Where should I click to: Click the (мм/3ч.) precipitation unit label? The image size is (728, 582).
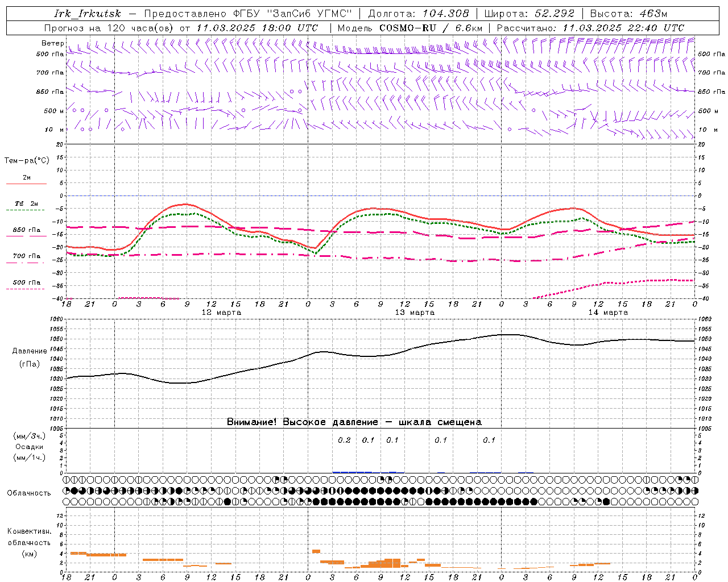tap(29, 436)
